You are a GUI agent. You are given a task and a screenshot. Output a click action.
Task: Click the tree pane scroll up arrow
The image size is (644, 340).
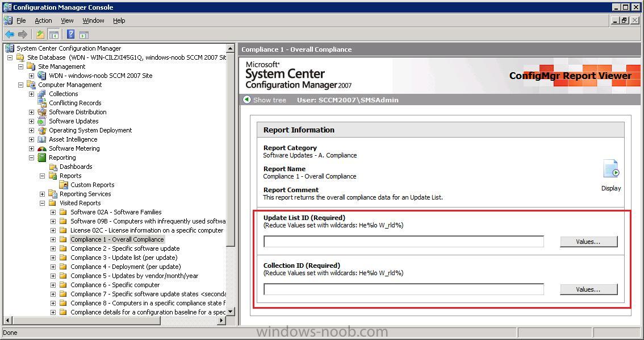(x=231, y=48)
